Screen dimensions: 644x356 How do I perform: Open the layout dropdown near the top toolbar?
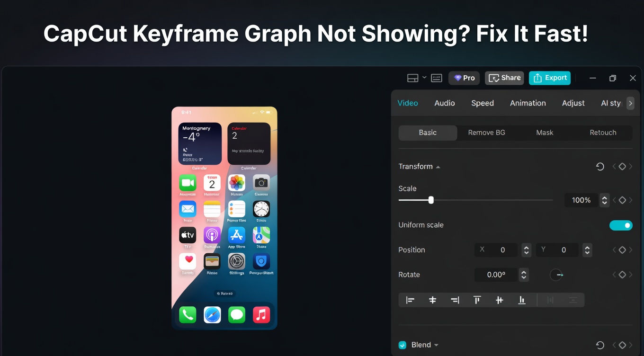coord(424,78)
